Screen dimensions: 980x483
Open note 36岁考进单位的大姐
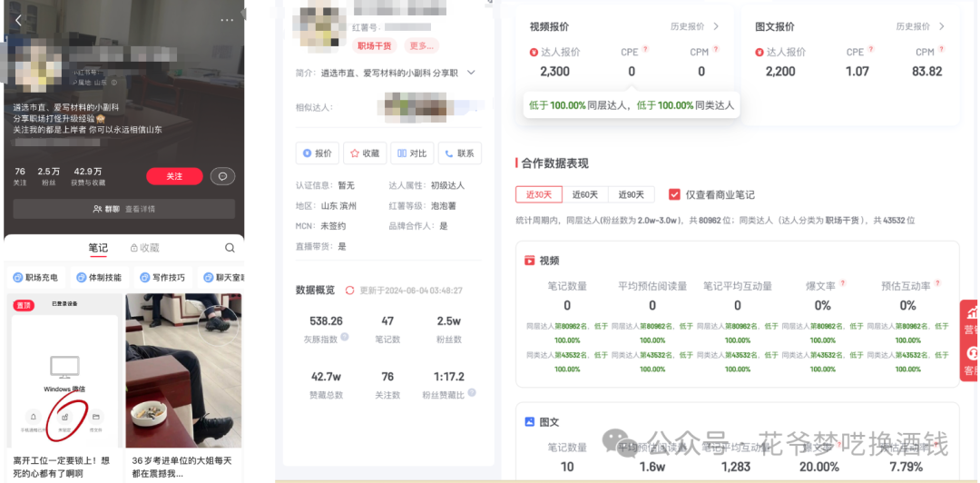(x=183, y=386)
